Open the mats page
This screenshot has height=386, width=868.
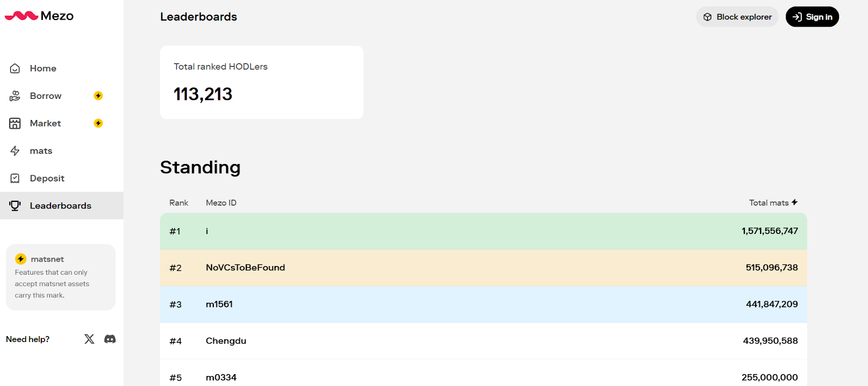click(x=62, y=151)
